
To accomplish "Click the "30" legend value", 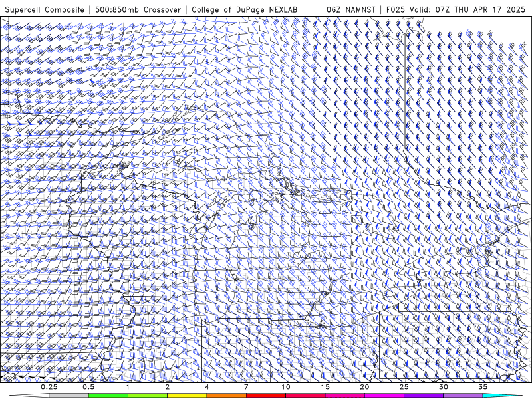I will (x=443, y=387).
